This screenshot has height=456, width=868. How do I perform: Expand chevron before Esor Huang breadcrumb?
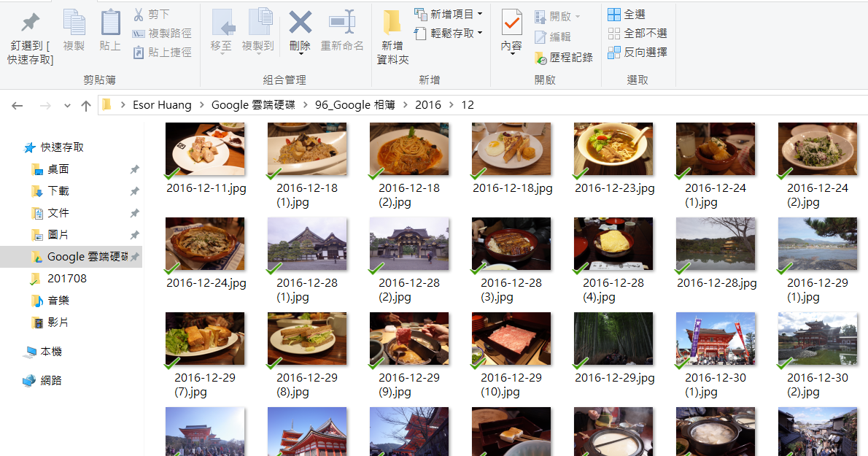point(123,105)
